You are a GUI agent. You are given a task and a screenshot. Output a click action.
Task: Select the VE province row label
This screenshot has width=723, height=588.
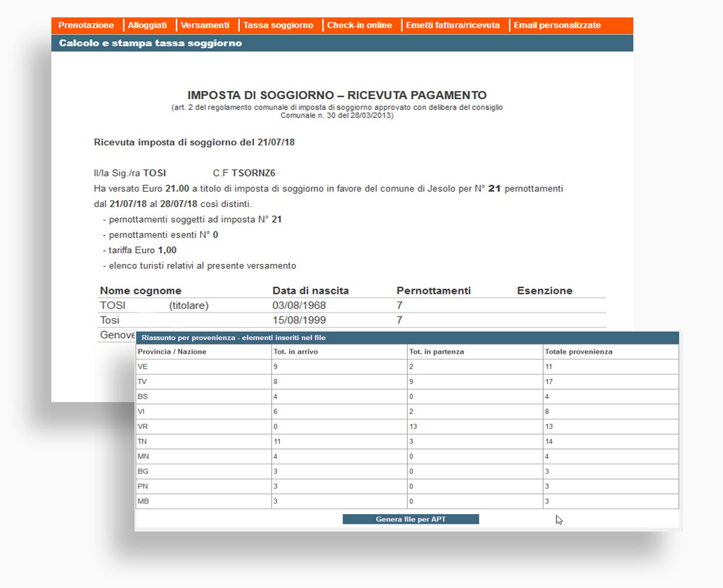pyautogui.click(x=142, y=367)
